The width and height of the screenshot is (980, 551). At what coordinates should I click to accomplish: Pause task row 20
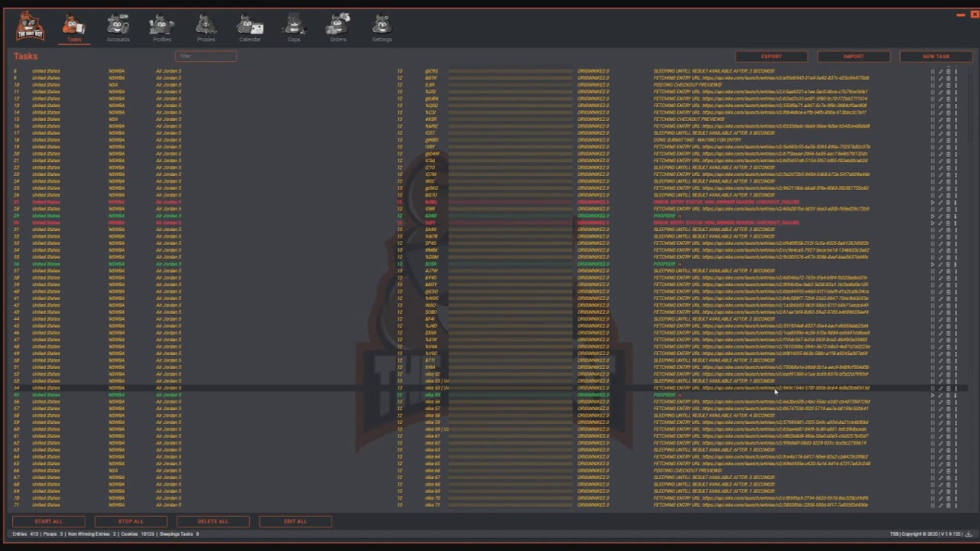tap(933, 154)
